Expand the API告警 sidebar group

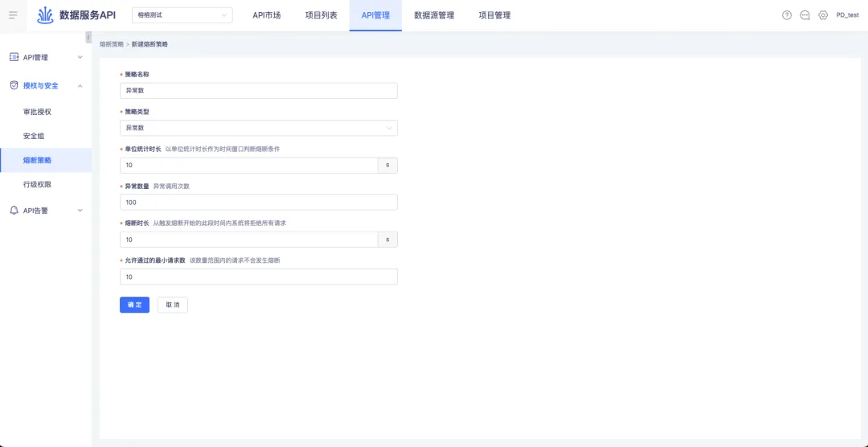(80, 211)
